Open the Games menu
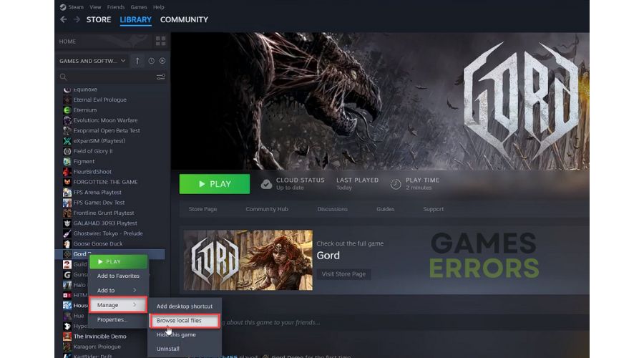The image size is (644, 358). pos(139,7)
